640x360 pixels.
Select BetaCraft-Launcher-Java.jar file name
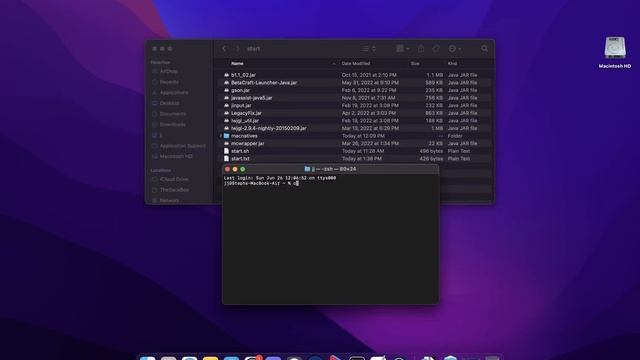264,83
